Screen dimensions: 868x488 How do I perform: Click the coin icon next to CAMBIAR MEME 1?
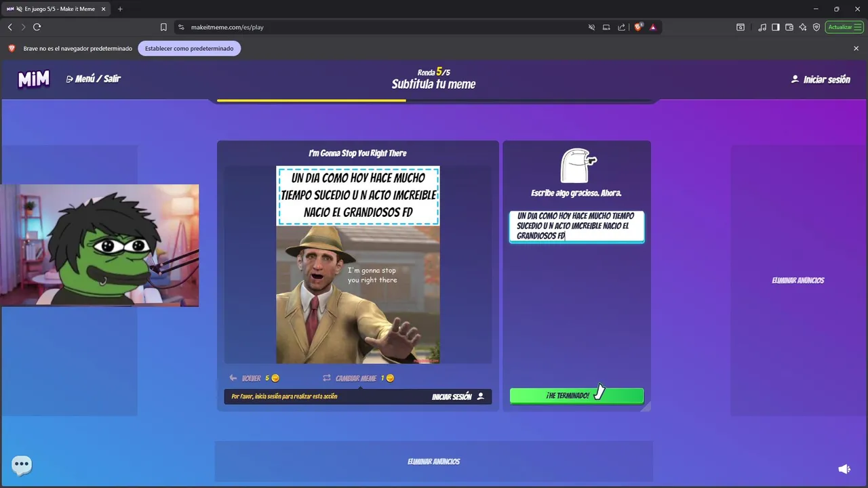point(390,378)
